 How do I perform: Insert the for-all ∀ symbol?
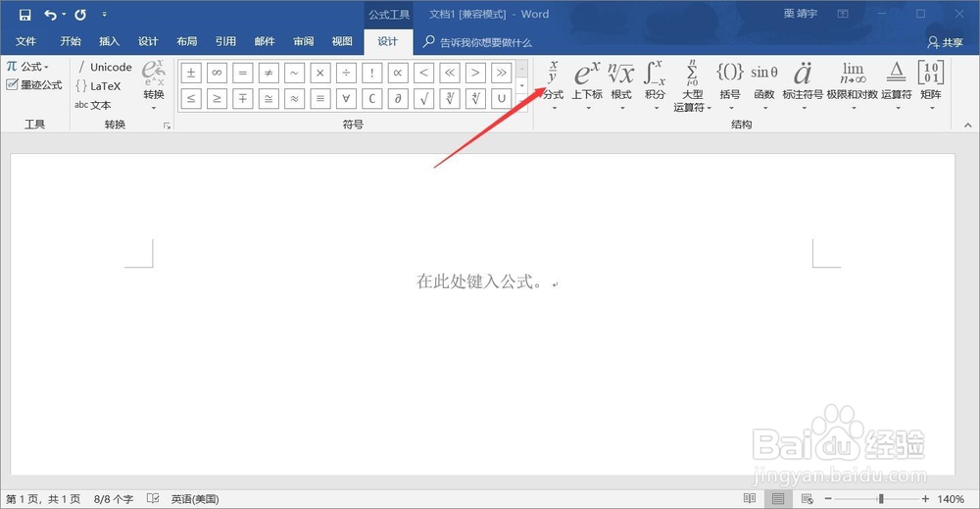(x=346, y=99)
